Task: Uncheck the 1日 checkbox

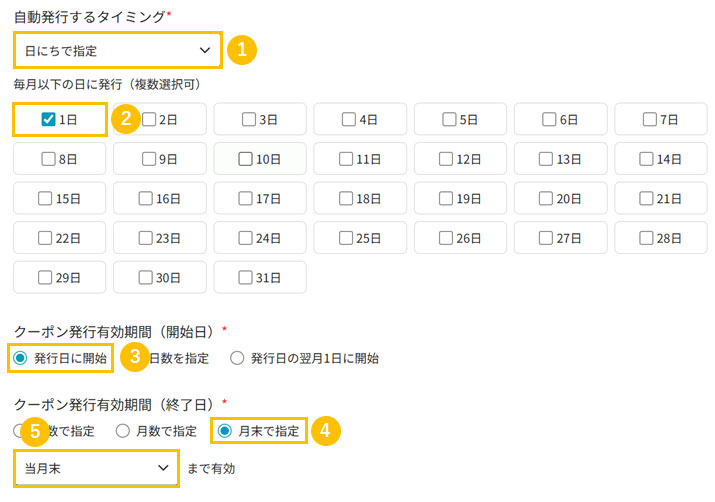Action: click(x=48, y=119)
